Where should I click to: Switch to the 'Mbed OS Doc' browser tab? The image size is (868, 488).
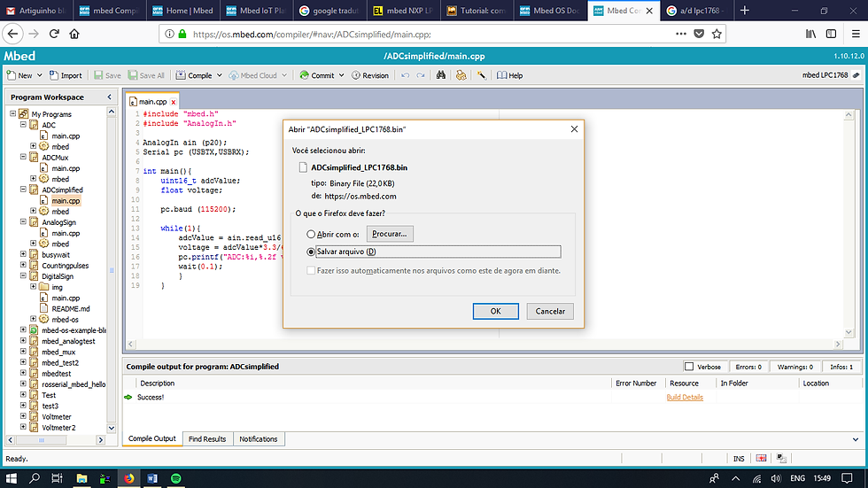(550, 11)
